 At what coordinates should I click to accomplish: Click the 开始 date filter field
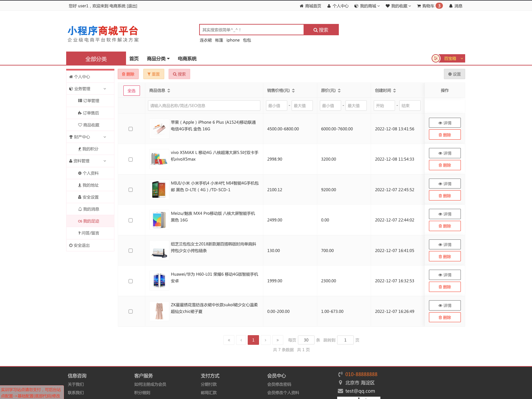tap(384, 106)
